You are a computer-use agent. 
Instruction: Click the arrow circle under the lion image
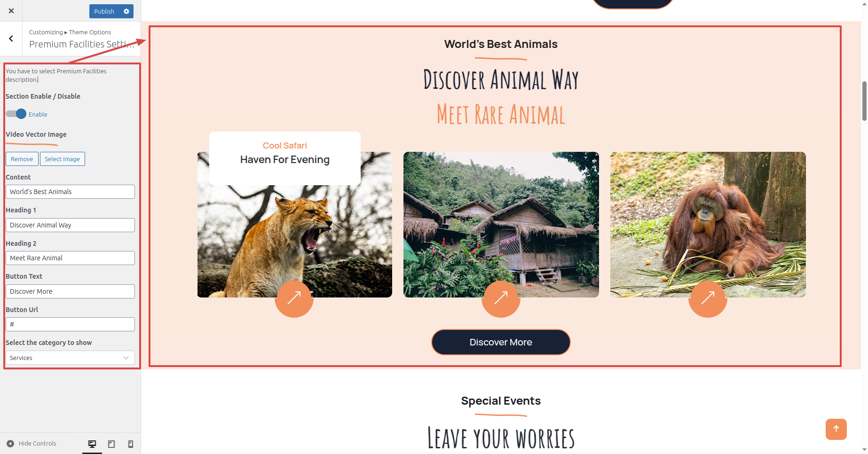click(x=294, y=298)
